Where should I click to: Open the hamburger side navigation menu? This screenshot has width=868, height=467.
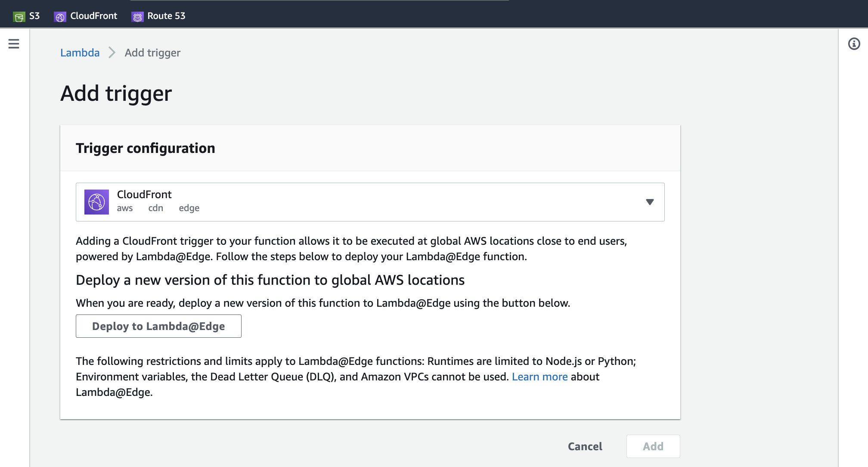[14, 44]
